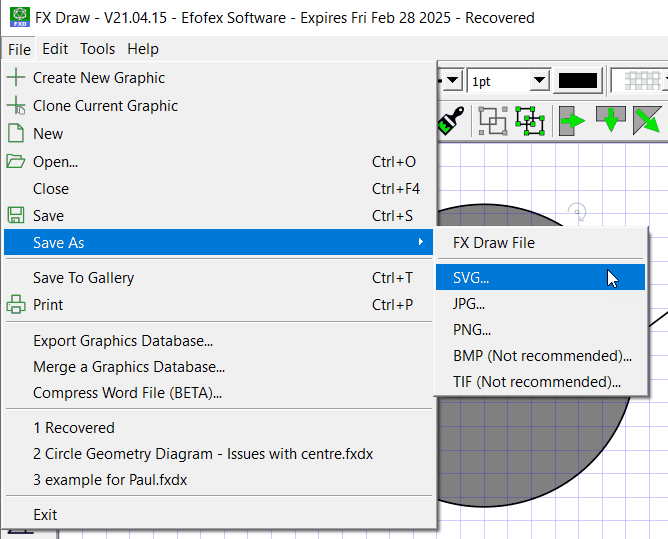Screen dimensions: 668x539
Task: Choose Open... from the File menu
Action: (218, 162)
